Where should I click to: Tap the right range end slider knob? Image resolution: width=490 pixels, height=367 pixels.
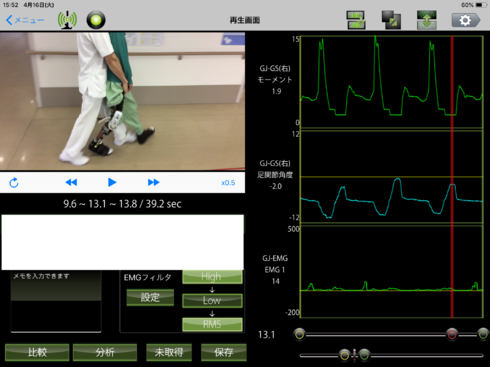coord(483,334)
